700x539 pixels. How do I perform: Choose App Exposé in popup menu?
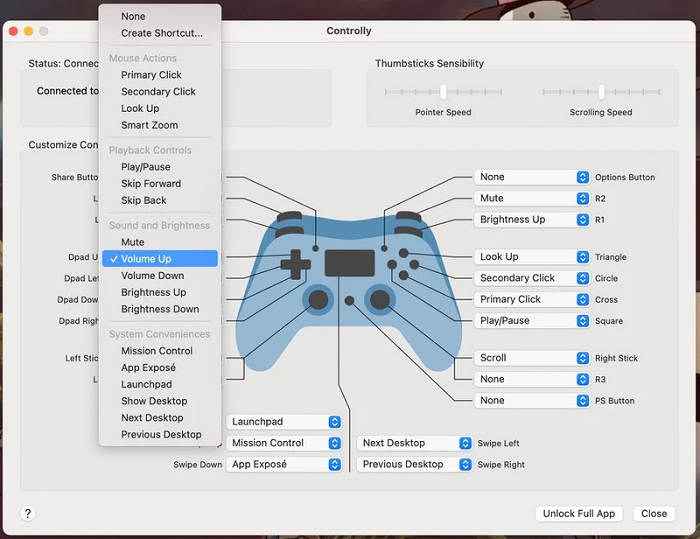(x=160, y=368)
